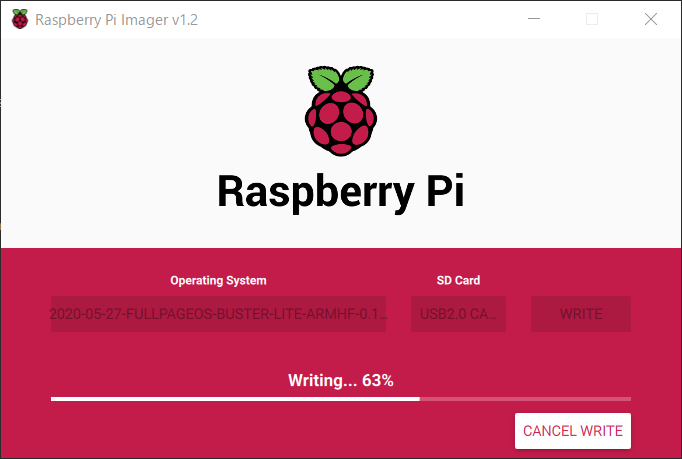Click the large Raspberry Pi logo

tap(341, 111)
